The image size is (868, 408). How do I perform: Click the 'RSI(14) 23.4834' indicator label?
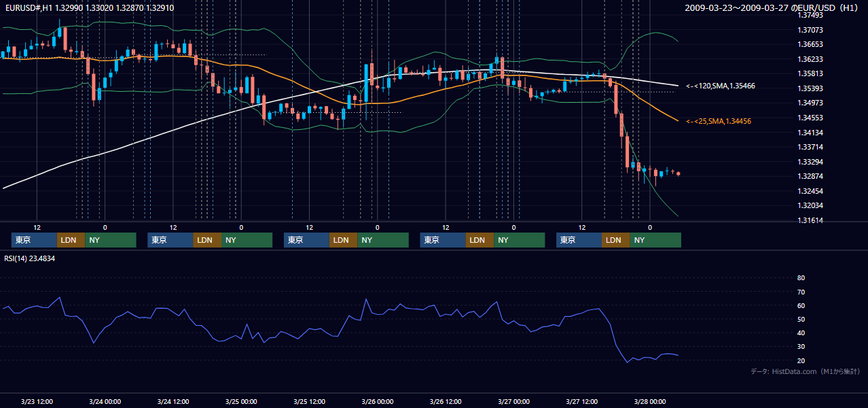click(30, 258)
